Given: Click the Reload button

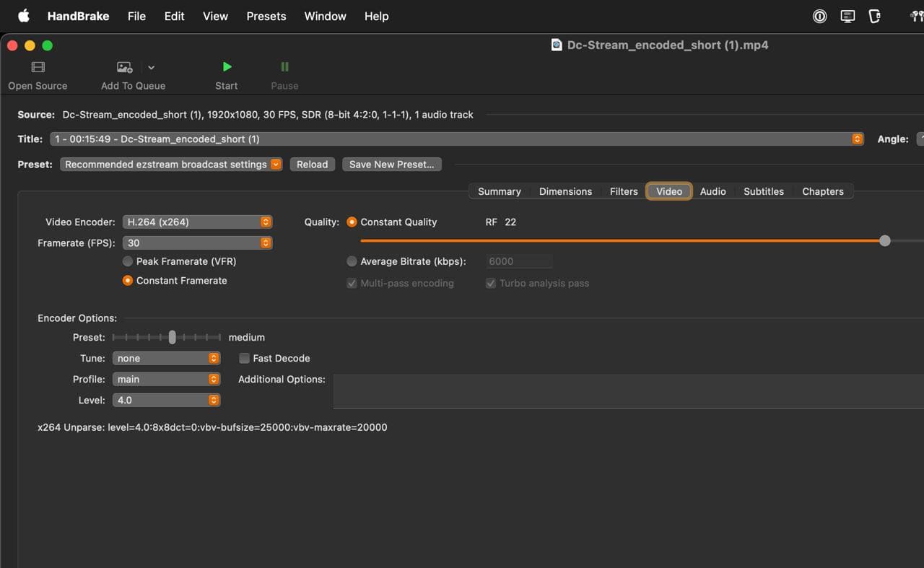Looking at the screenshot, I should pos(312,165).
